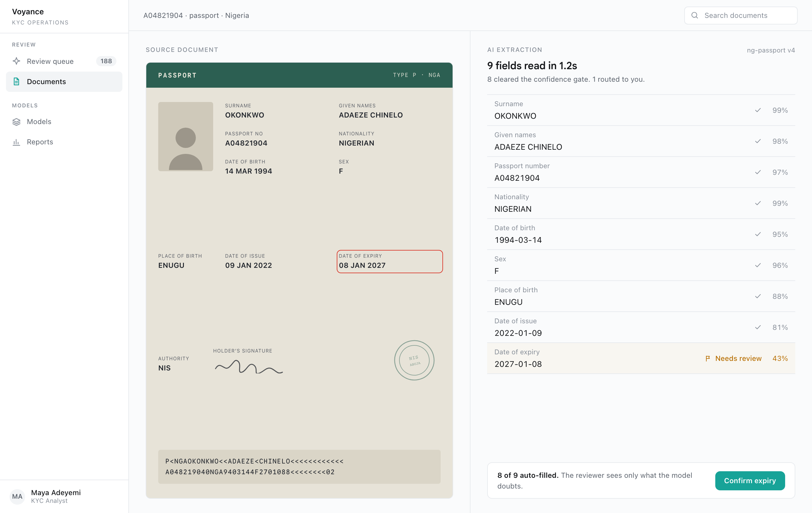Click the Voyance app title

(28, 12)
